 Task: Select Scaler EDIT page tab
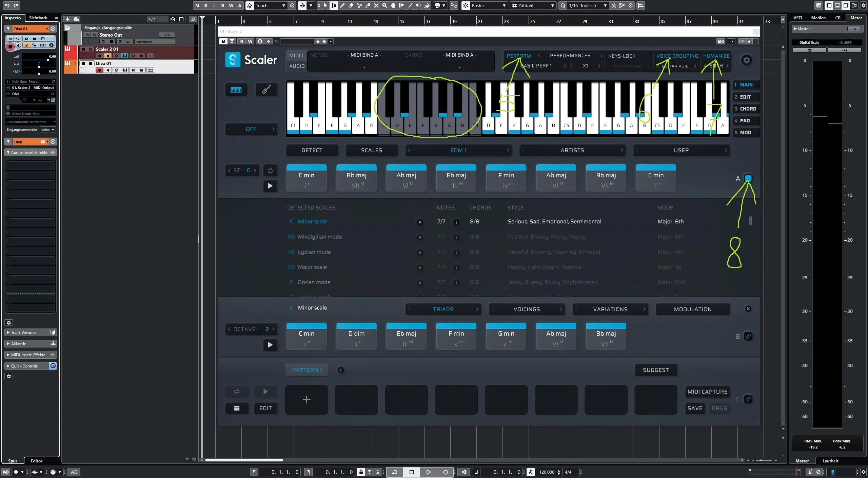pos(746,97)
